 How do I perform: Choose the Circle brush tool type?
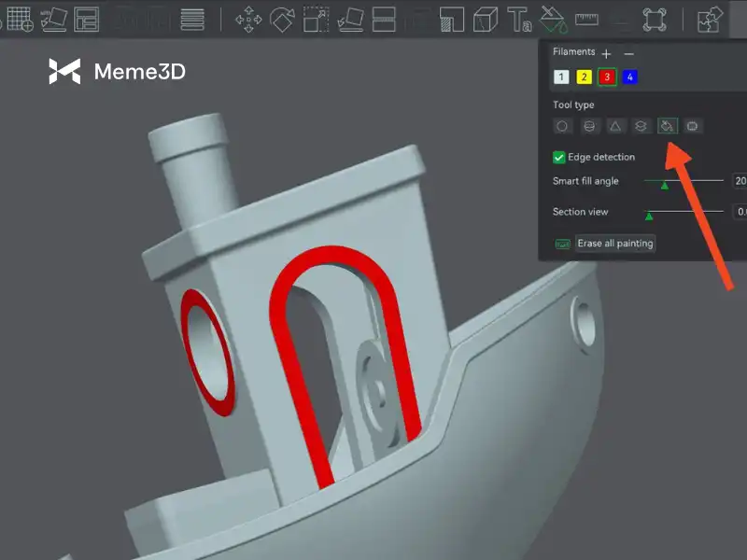click(x=562, y=126)
